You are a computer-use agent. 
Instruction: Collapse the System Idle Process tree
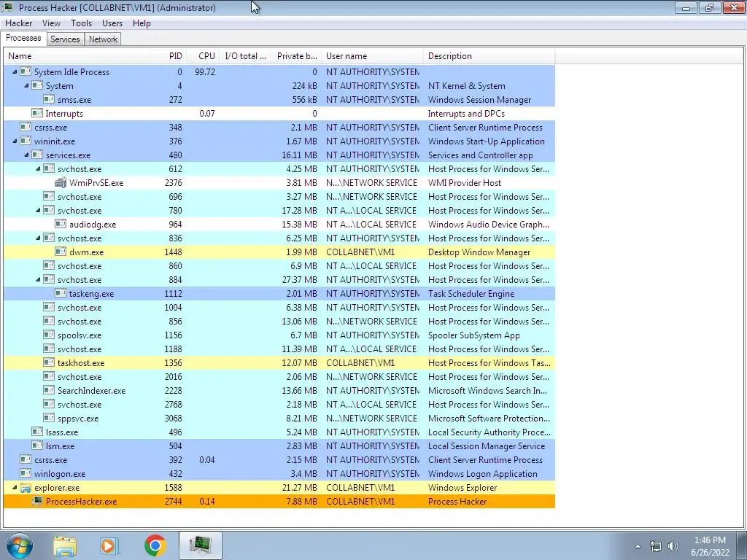point(15,72)
